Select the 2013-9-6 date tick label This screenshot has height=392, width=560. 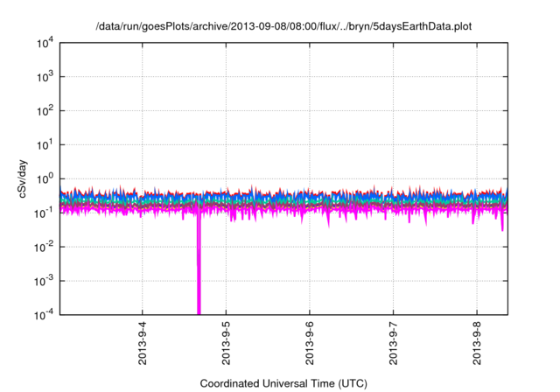[x=309, y=343]
